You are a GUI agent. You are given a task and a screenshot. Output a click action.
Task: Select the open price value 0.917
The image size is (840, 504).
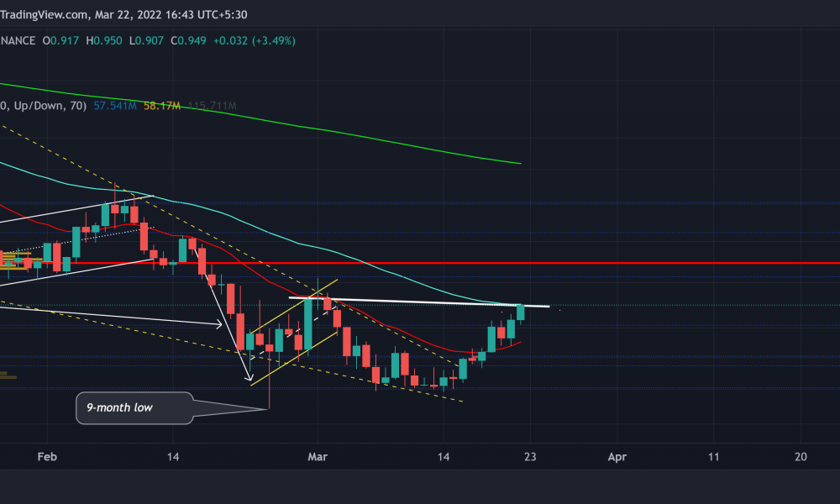tap(65, 40)
